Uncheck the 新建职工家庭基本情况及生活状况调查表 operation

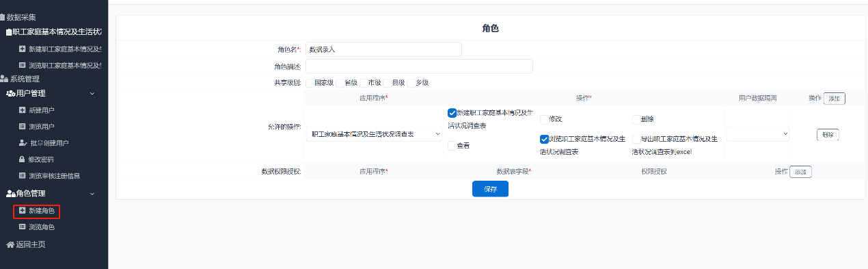pyautogui.click(x=452, y=113)
